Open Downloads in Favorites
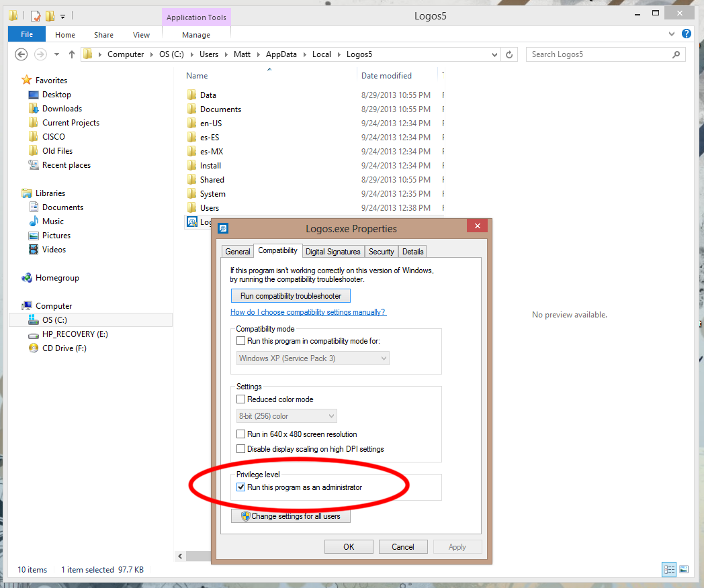704x588 pixels. click(x=62, y=109)
